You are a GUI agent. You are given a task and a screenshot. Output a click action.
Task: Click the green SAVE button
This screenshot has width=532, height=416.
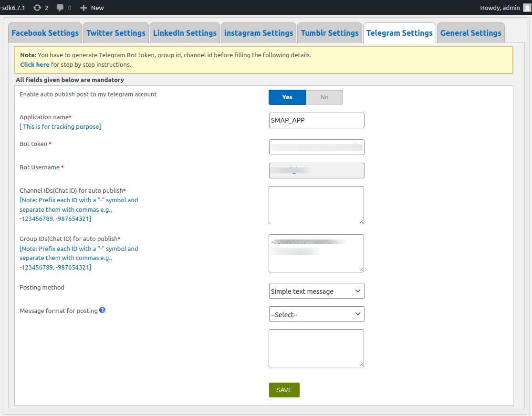[284, 390]
